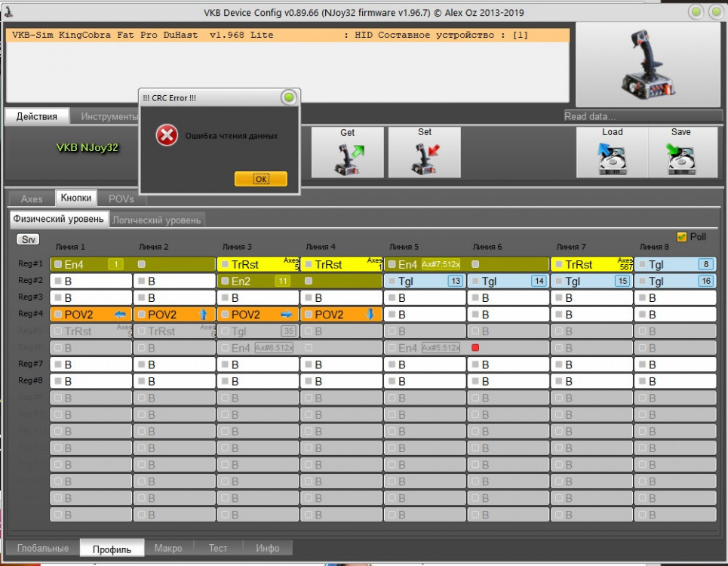Toggle checkbox in Reg#2 Line 1 B cell
The height and width of the screenshot is (566, 728).
pyautogui.click(x=58, y=281)
